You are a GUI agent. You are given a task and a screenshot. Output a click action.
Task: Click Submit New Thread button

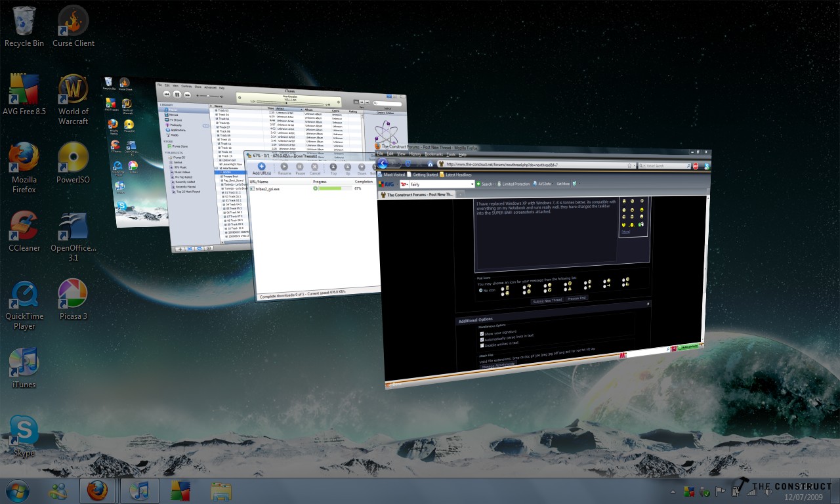point(547,300)
